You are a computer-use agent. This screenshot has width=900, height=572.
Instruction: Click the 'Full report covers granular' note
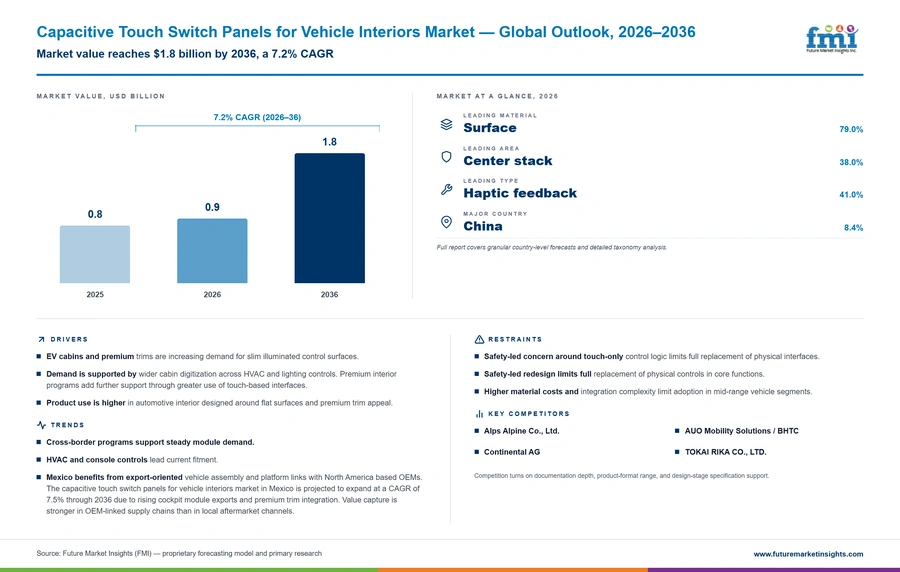(552, 248)
